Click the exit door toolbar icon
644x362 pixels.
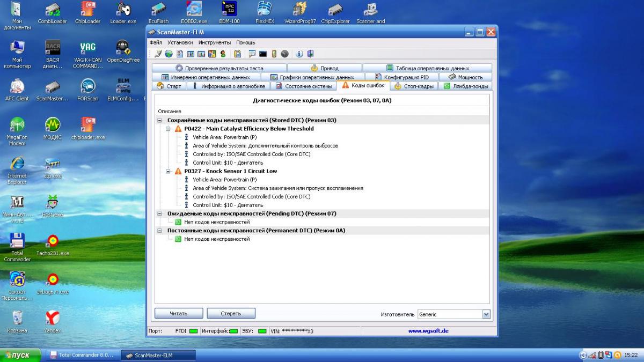(x=310, y=54)
